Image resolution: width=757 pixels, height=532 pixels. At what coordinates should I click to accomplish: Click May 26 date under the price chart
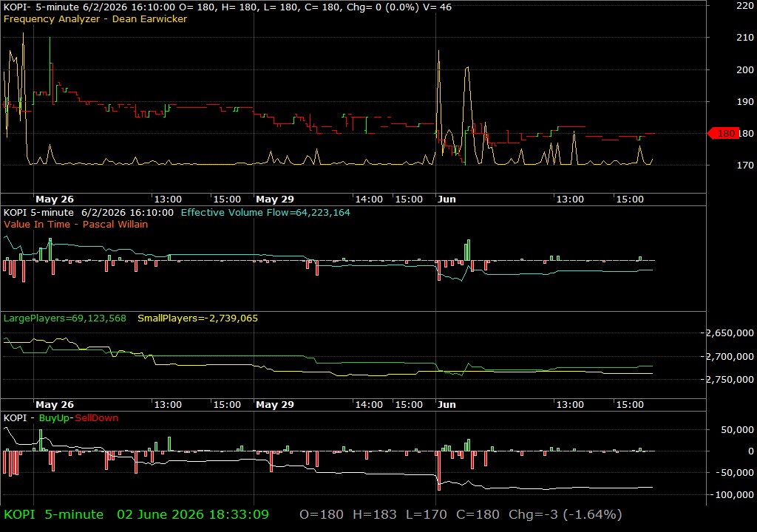pos(55,199)
